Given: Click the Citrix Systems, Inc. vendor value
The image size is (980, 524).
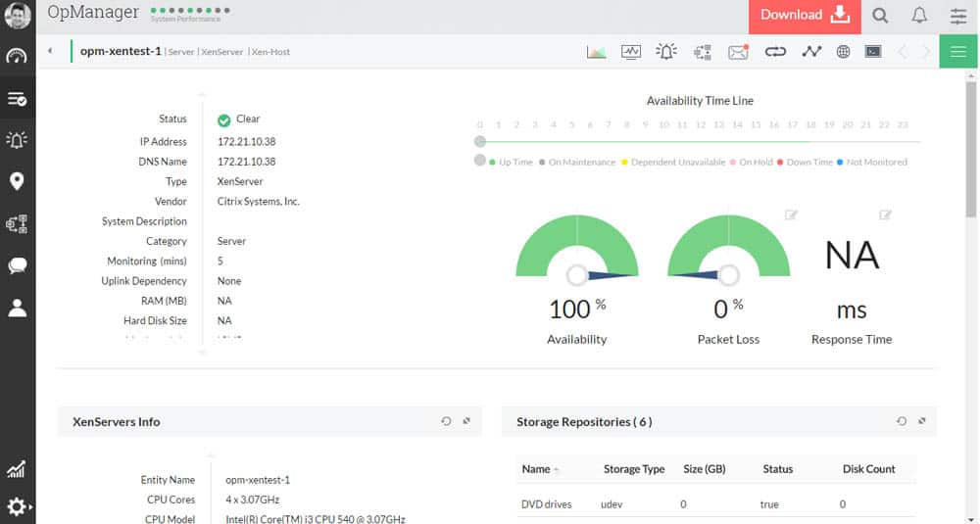Looking at the screenshot, I should 258,202.
